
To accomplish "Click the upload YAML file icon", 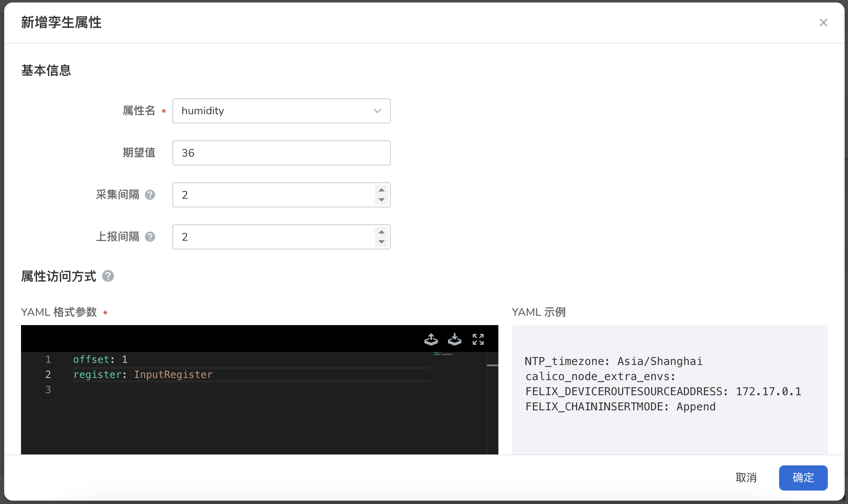I will click(431, 339).
